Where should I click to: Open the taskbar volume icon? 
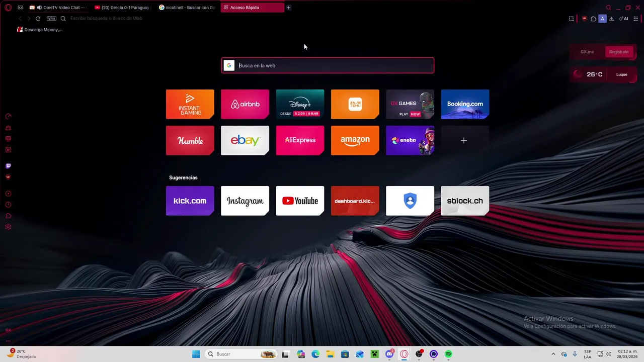[x=609, y=354]
